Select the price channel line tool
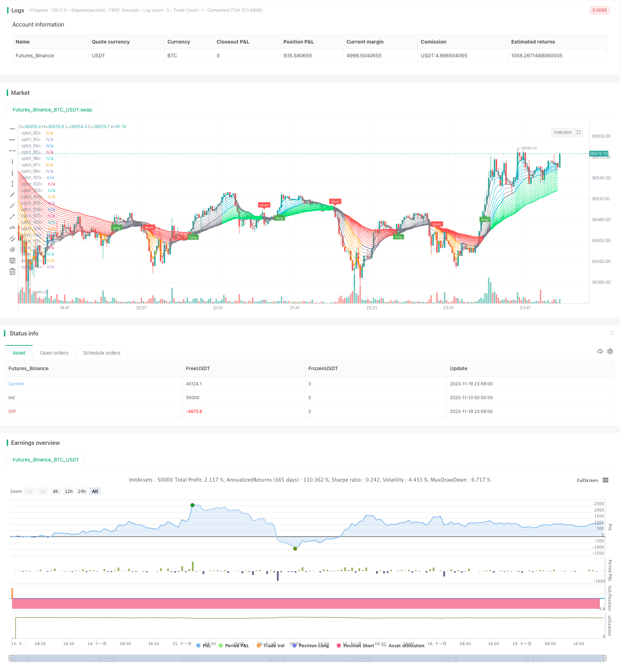 12,239
